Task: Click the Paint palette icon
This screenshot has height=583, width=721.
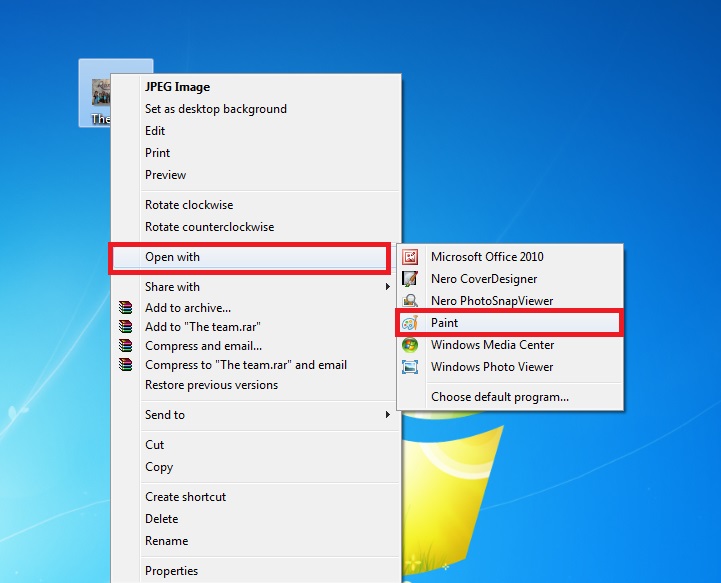Action: (x=409, y=323)
